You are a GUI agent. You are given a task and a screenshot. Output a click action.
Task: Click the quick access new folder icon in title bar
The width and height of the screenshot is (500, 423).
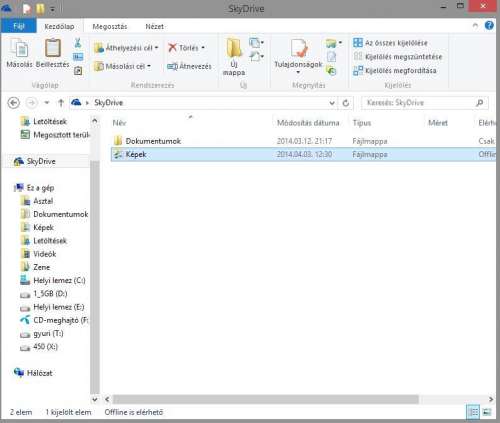[40, 9]
